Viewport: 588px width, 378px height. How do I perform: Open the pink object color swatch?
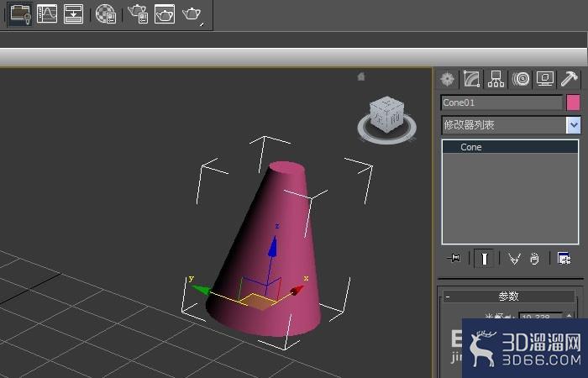click(x=573, y=102)
